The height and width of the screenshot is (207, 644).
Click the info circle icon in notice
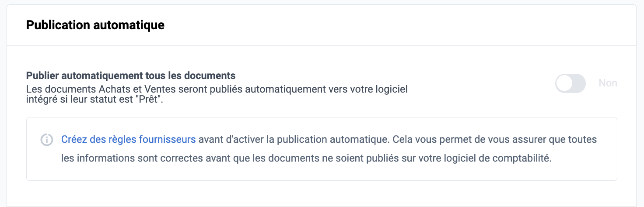click(x=47, y=140)
